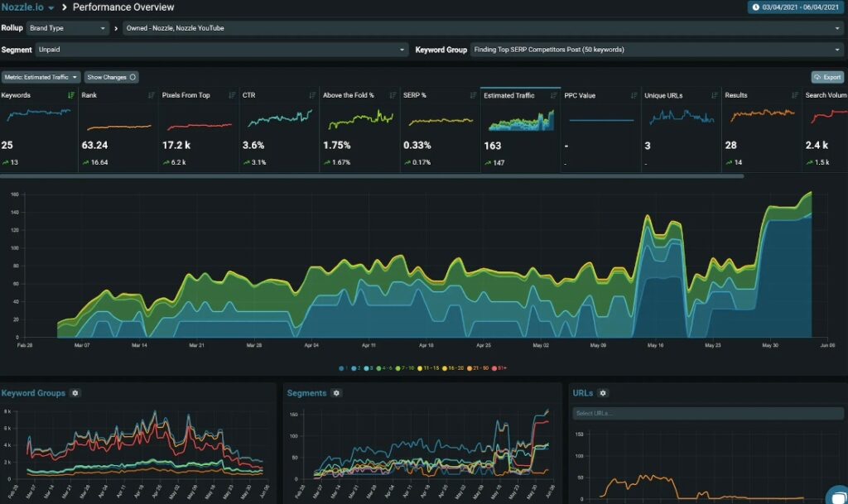Click the sort icon on CTR card
The width and height of the screenshot is (848, 504).
[x=312, y=95]
